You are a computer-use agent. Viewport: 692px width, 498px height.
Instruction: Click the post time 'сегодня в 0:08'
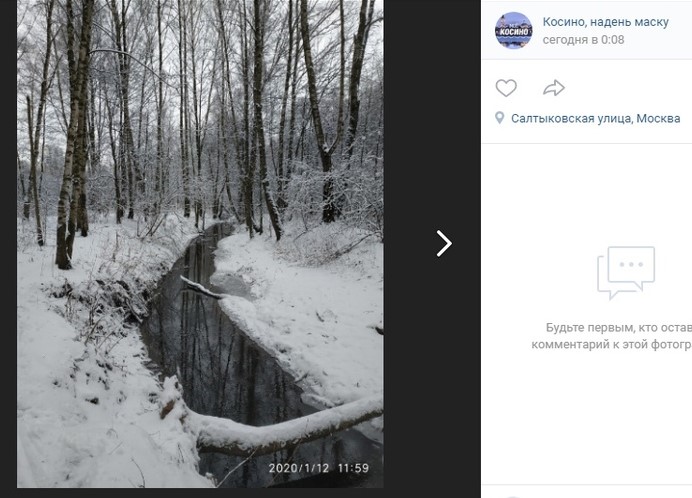(x=583, y=40)
